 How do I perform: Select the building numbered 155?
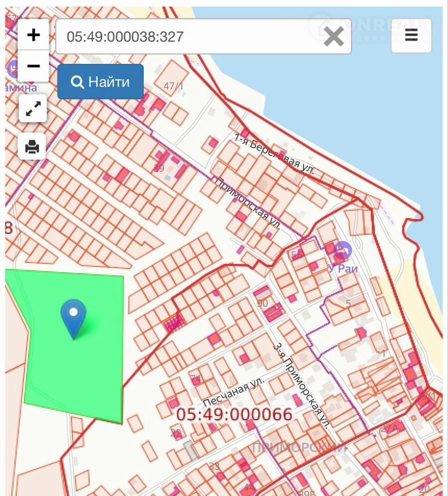(294, 255)
